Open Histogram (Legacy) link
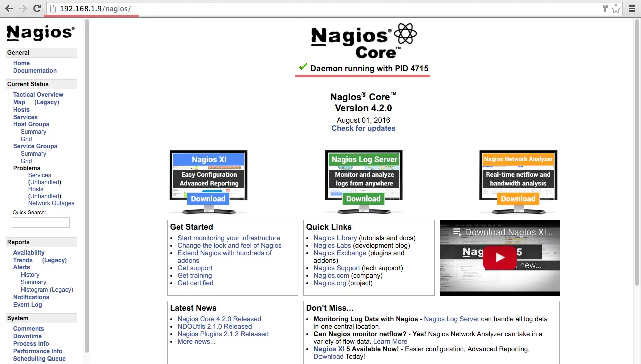The height and width of the screenshot is (364, 641). click(47, 290)
